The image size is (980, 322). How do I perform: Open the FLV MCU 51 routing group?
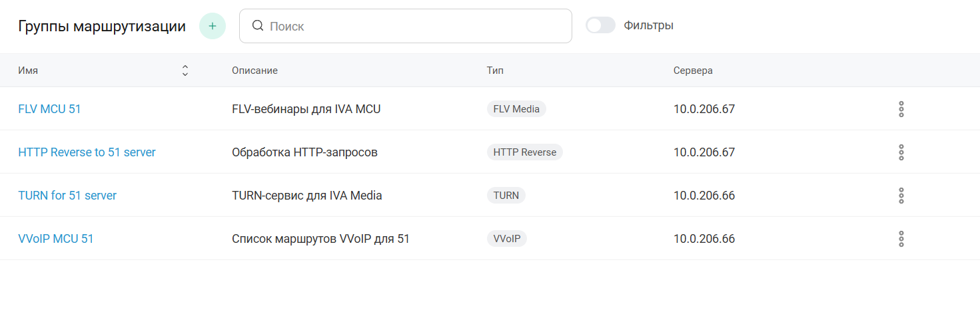(49, 109)
